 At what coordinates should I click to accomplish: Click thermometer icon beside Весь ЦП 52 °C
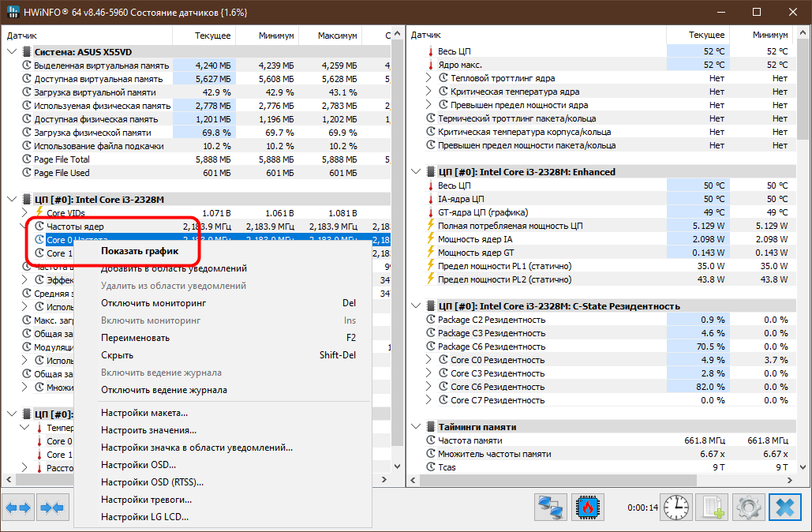(430, 51)
